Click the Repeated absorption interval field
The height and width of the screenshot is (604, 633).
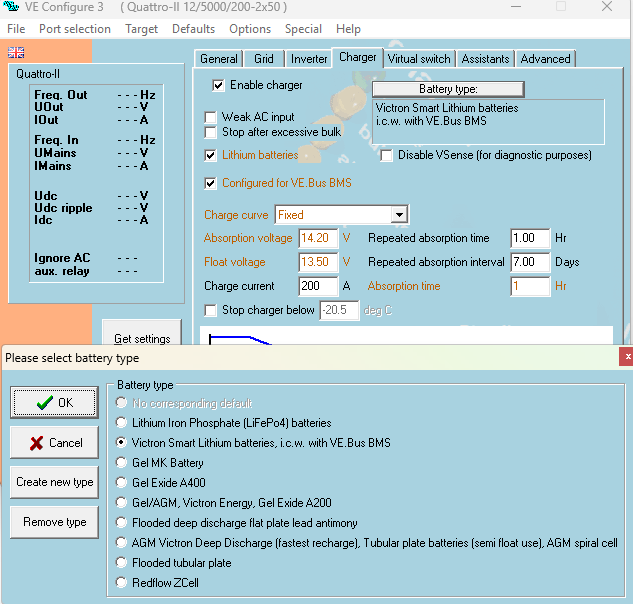pos(530,262)
